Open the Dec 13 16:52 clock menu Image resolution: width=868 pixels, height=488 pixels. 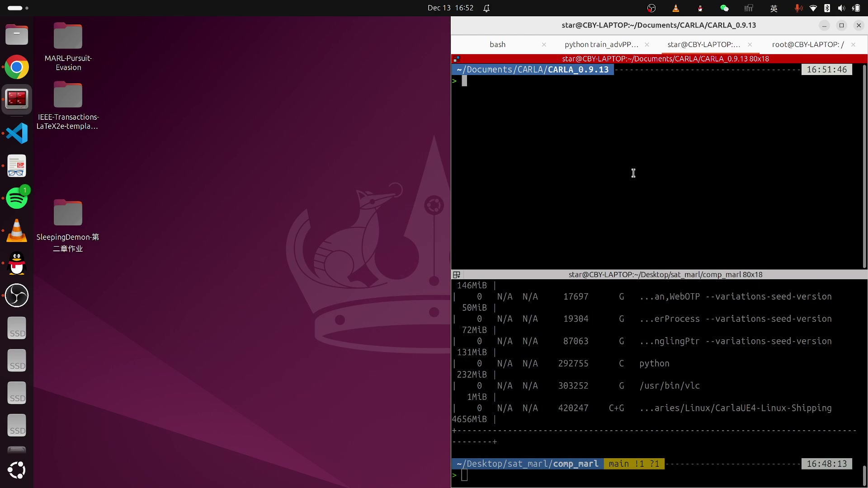[450, 8]
